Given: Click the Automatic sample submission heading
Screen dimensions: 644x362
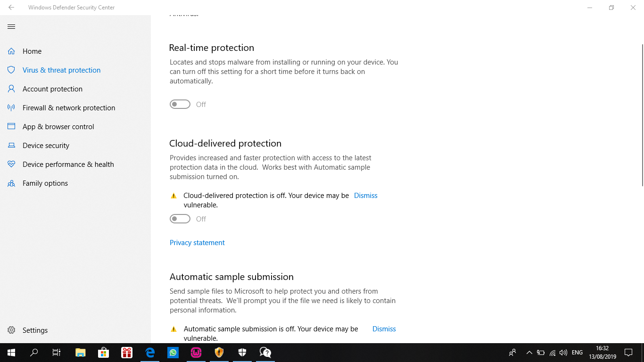Looking at the screenshot, I should (231, 277).
